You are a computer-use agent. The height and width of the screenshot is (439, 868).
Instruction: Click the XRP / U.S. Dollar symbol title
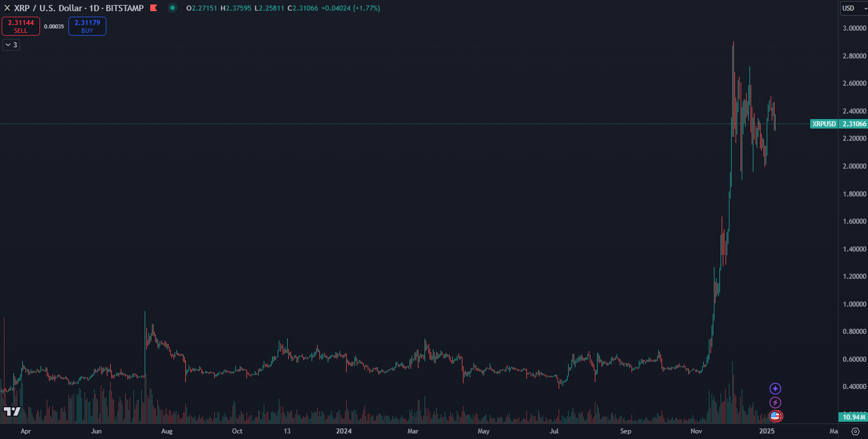pos(78,8)
